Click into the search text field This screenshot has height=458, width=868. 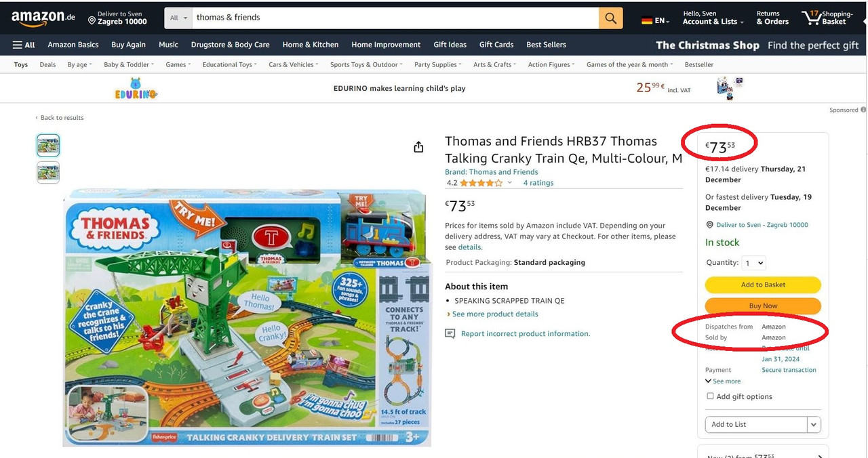pyautogui.click(x=395, y=18)
